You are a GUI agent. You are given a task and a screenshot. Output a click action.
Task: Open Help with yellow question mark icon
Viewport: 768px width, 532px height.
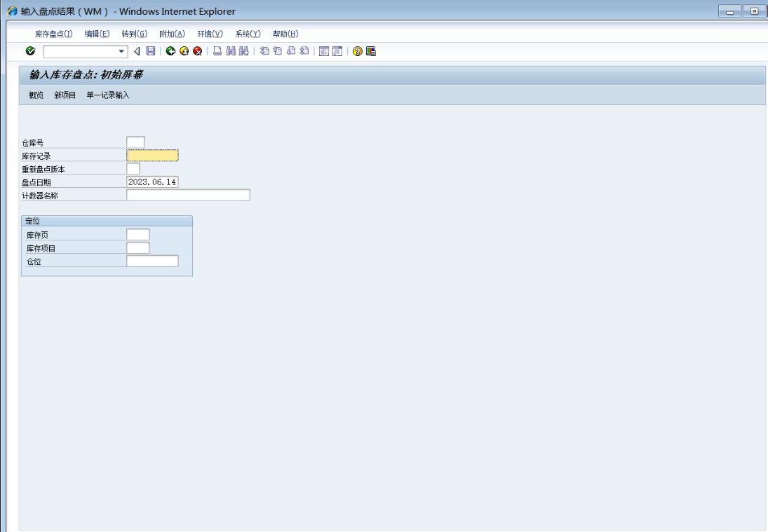tap(358, 51)
